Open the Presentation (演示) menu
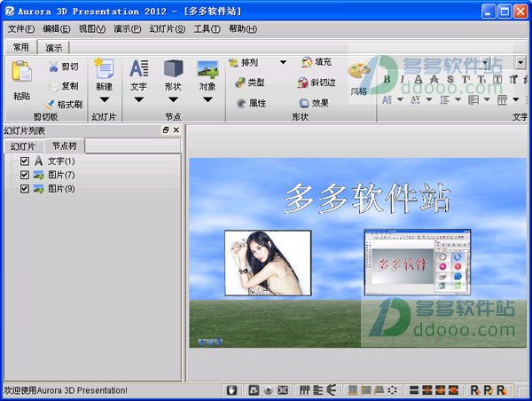 coord(128,29)
